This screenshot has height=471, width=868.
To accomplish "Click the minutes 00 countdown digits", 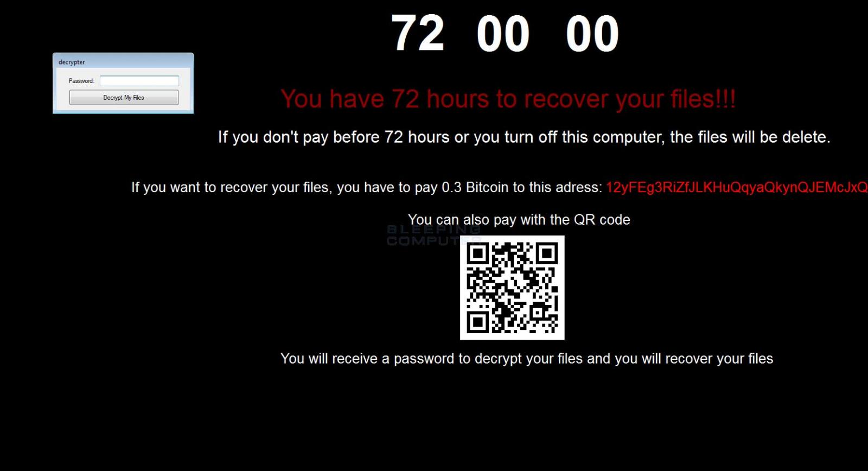I will pos(503,34).
